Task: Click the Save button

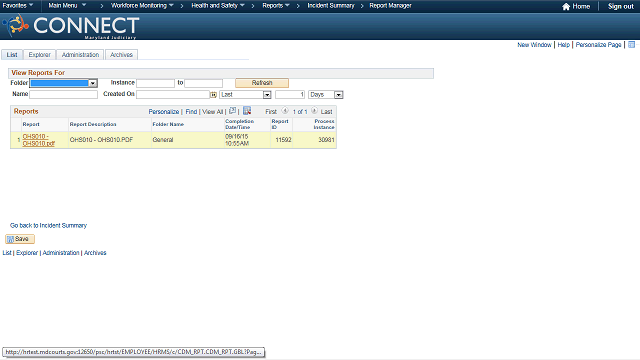Action: [20, 239]
